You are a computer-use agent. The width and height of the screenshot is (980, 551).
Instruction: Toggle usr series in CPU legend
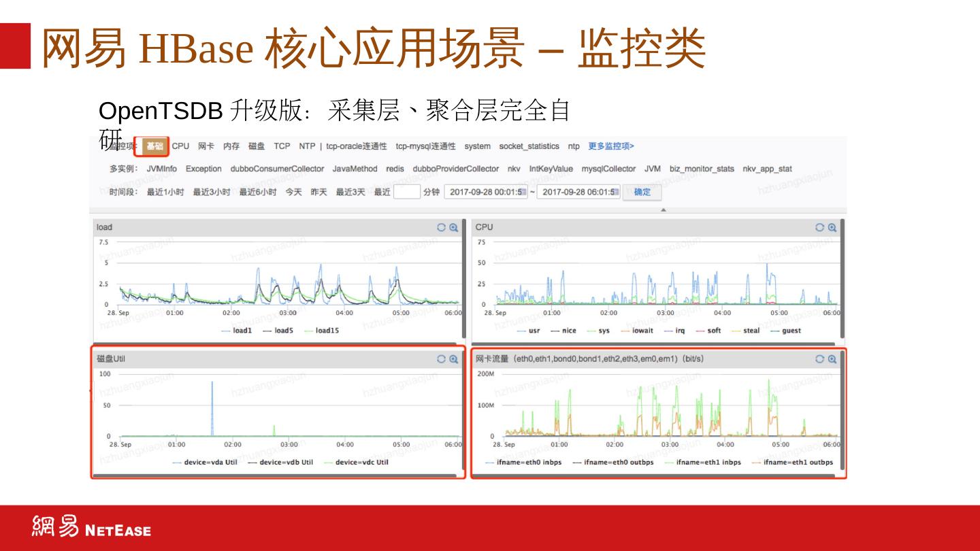(529, 331)
